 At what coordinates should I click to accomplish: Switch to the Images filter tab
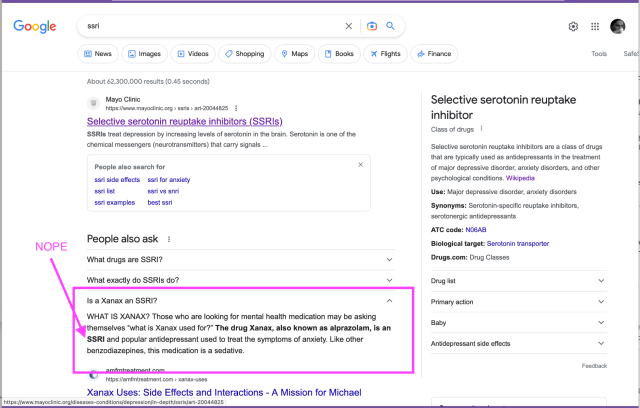click(143, 53)
